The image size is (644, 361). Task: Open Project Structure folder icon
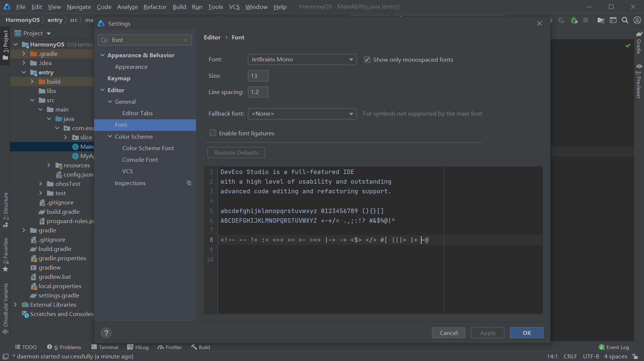pos(601,20)
